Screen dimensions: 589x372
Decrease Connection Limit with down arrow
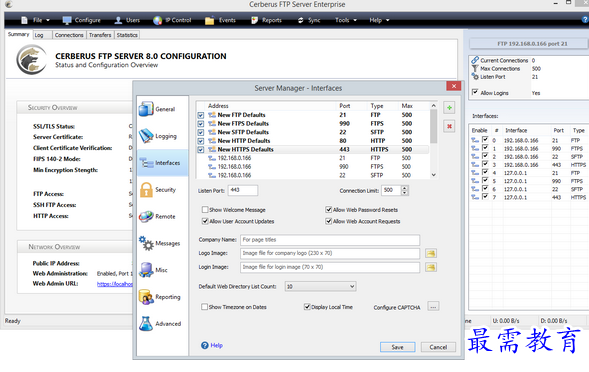click(405, 193)
